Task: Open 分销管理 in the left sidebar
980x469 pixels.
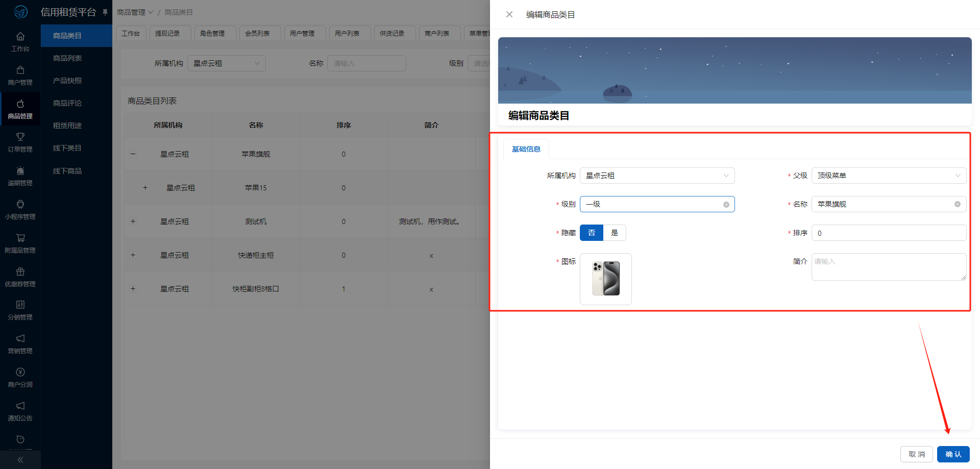Action: (20, 310)
